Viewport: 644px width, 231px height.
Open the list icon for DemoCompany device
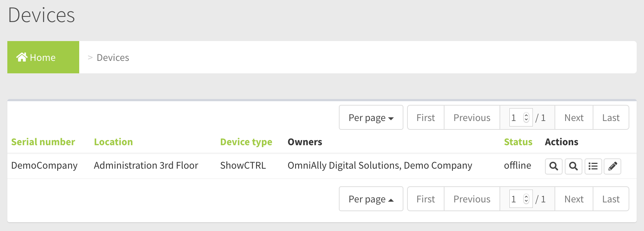(x=593, y=166)
